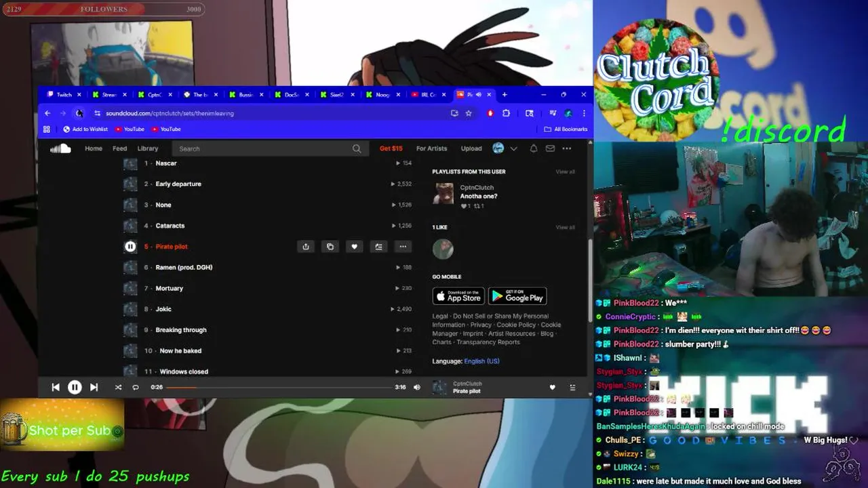Pause playback in bottom player bar
This screenshot has height=488, width=868.
[x=75, y=387]
